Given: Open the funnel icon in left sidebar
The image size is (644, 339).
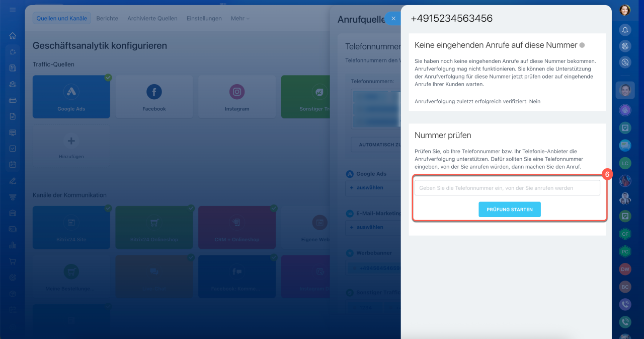Looking at the screenshot, I should 13,197.
